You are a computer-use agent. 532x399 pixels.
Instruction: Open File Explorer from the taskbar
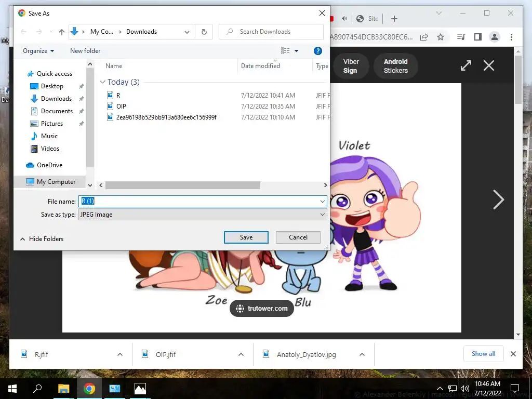(x=63, y=389)
